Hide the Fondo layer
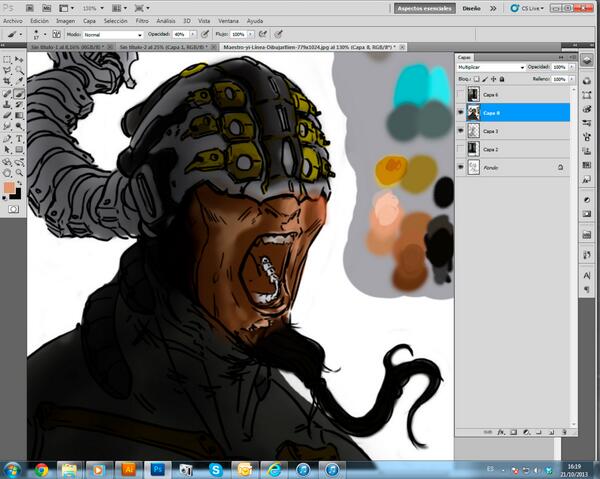 click(460, 167)
